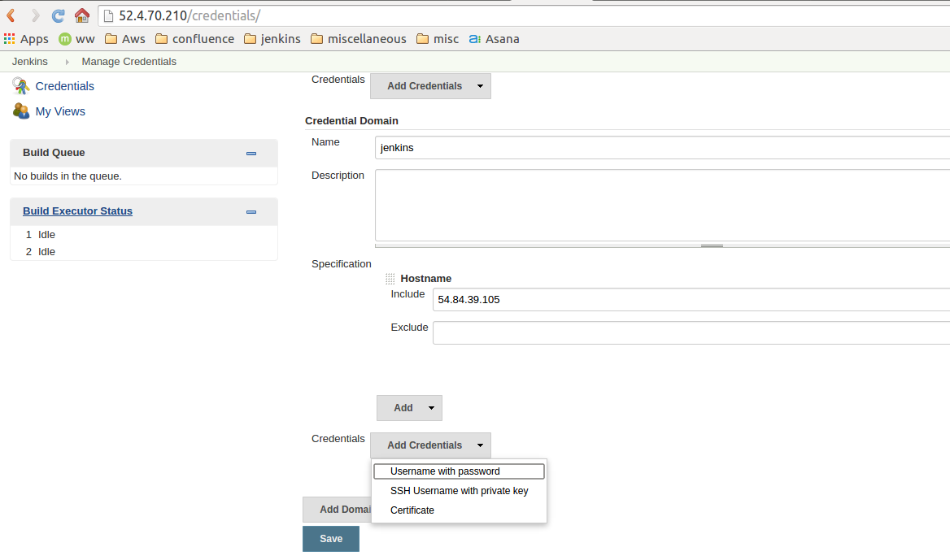Collapse the Build Queue panel

point(251,154)
